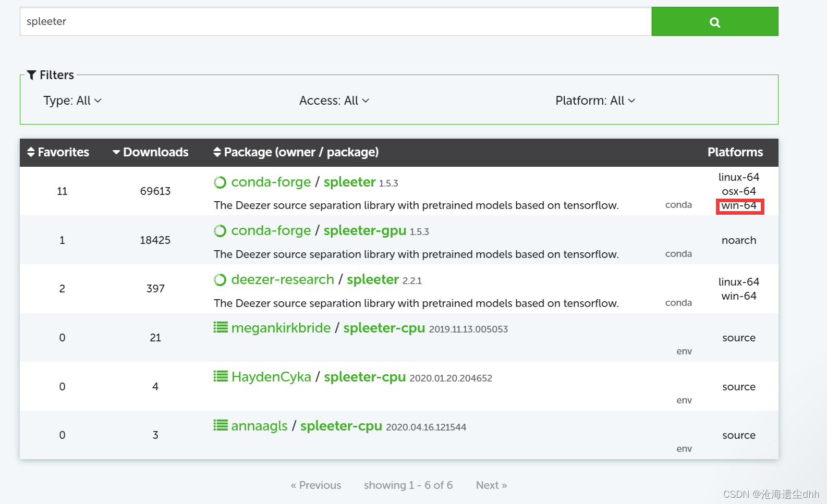Click the search field containing spleeter
827x504 pixels.
tap(336, 21)
